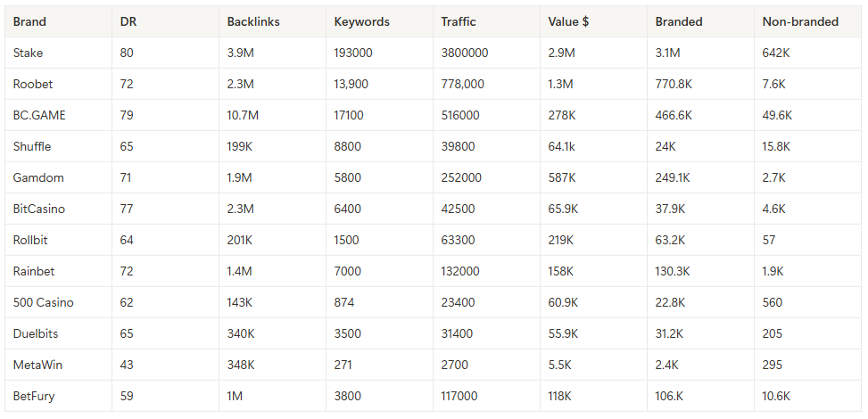Select the 778,000 traffic cell
Screen dimensions: 868x419
[486, 84]
